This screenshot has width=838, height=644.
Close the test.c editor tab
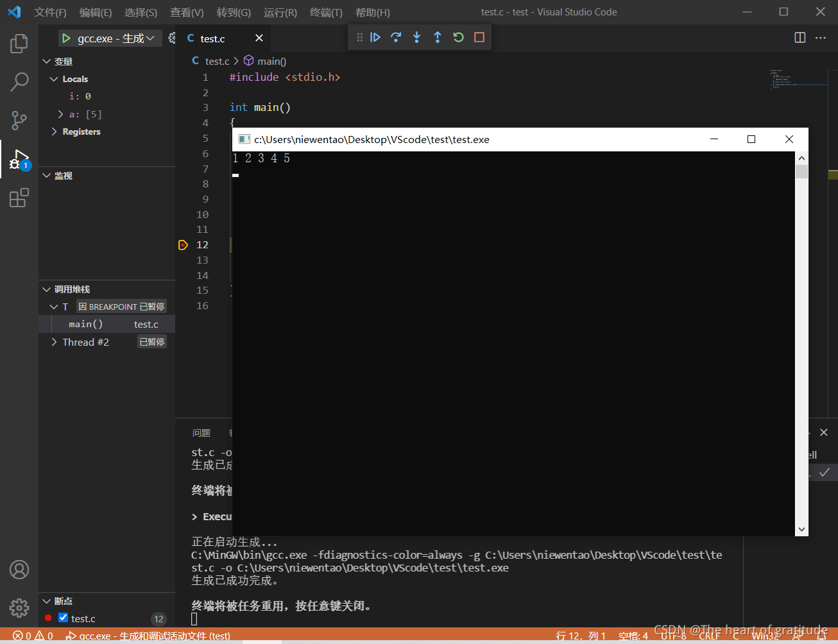(259, 38)
